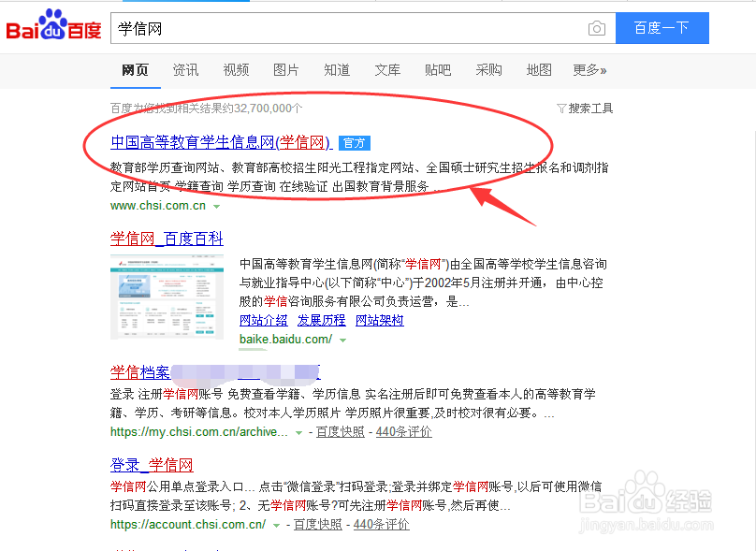Visit the 学信网_百度百科 encyclopedia entry
The image size is (756, 551).
(x=167, y=238)
